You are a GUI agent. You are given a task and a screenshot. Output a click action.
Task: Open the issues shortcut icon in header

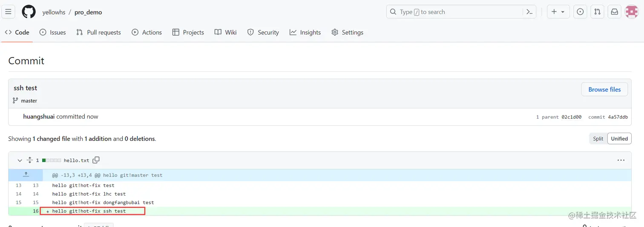click(x=580, y=12)
